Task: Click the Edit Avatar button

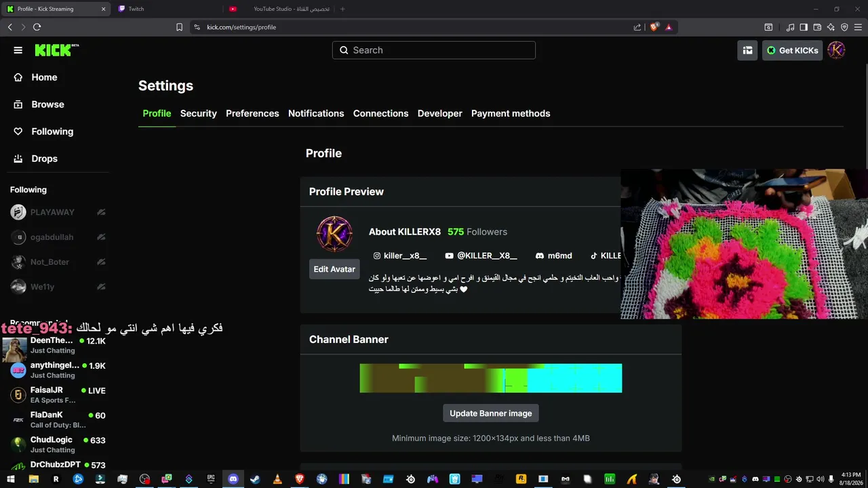Action: [x=334, y=269]
